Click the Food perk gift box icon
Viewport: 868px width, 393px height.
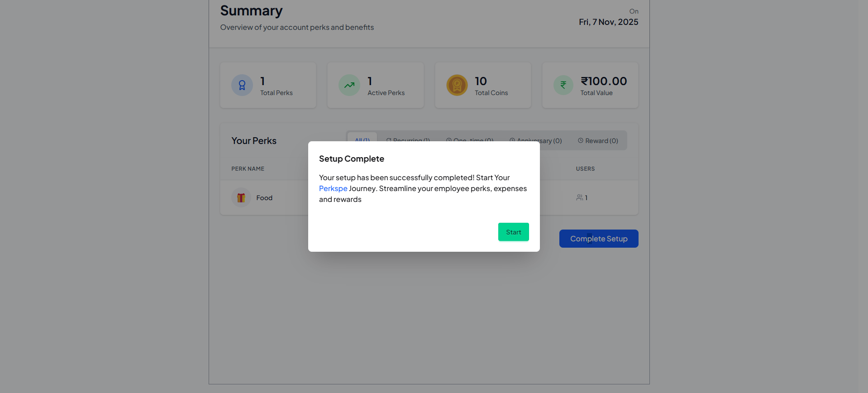241,198
